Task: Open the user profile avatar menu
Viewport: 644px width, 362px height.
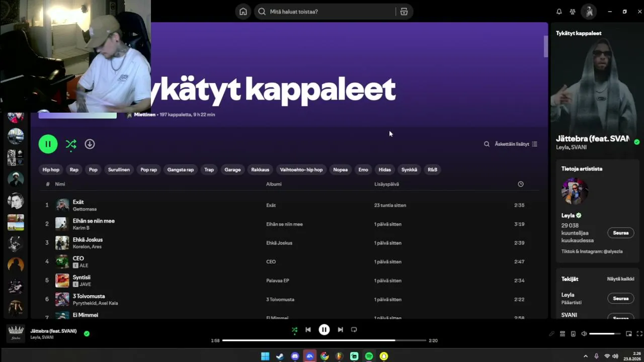Action: coord(589,12)
